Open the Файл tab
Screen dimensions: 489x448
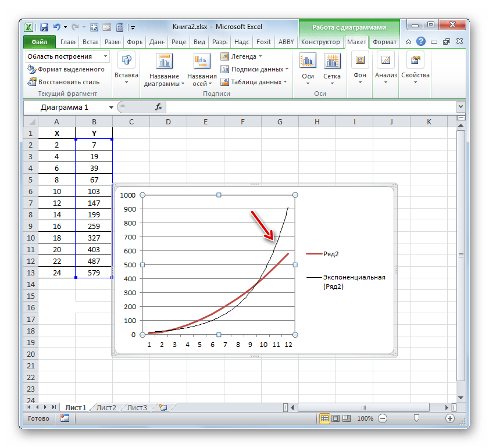click(x=40, y=42)
